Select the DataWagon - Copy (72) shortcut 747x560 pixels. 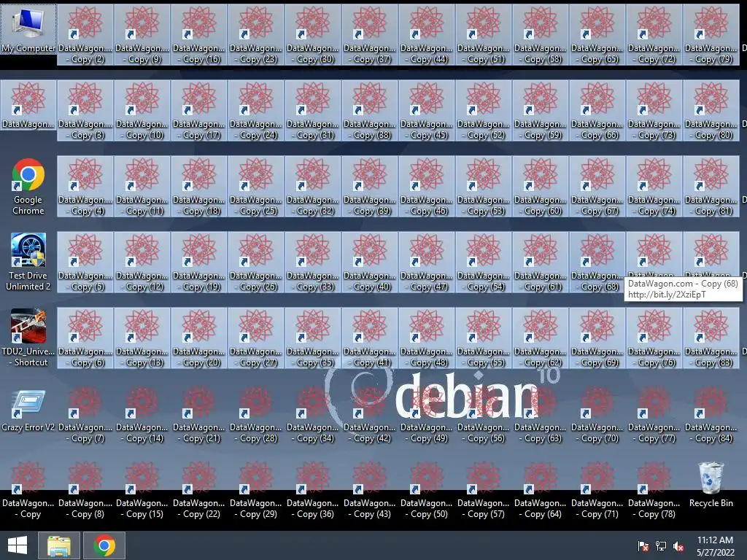coord(654,35)
